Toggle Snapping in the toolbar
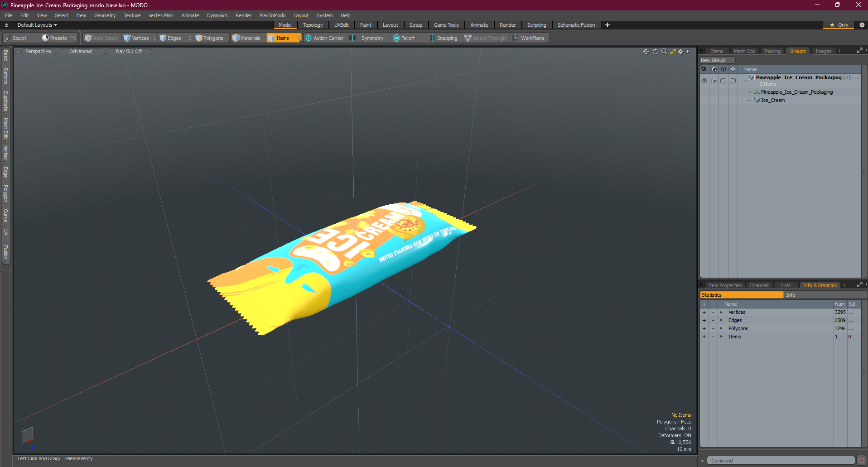The image size is (868, 467). tap(443, 38)
